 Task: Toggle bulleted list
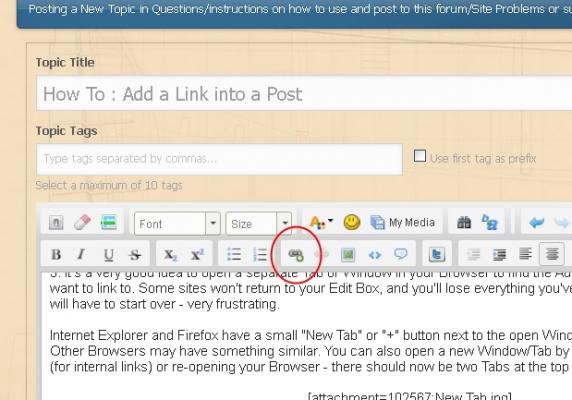pyautogui.click(x=234, y=254)
